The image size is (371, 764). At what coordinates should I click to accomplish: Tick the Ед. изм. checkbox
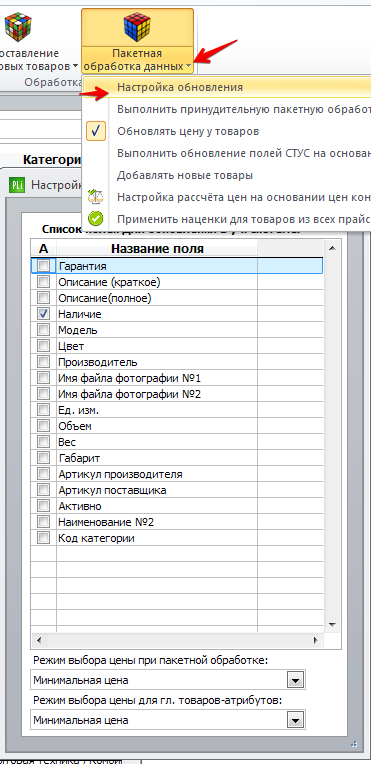tap(44, 410)
